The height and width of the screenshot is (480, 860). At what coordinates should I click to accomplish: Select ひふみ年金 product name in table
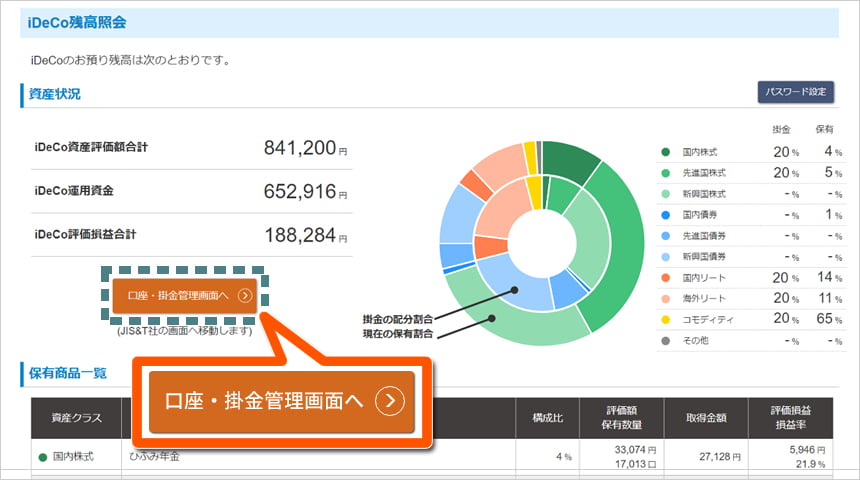click(155, 456)
